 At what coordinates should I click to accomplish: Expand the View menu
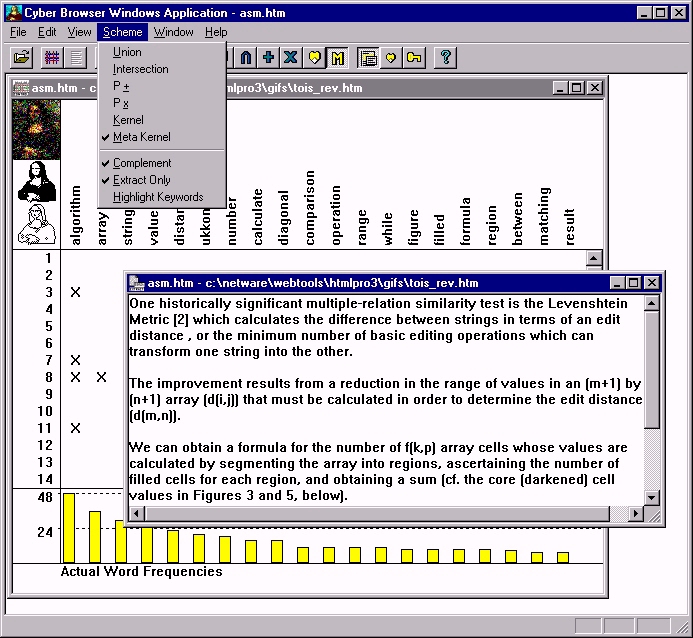[x=79, y=32]
